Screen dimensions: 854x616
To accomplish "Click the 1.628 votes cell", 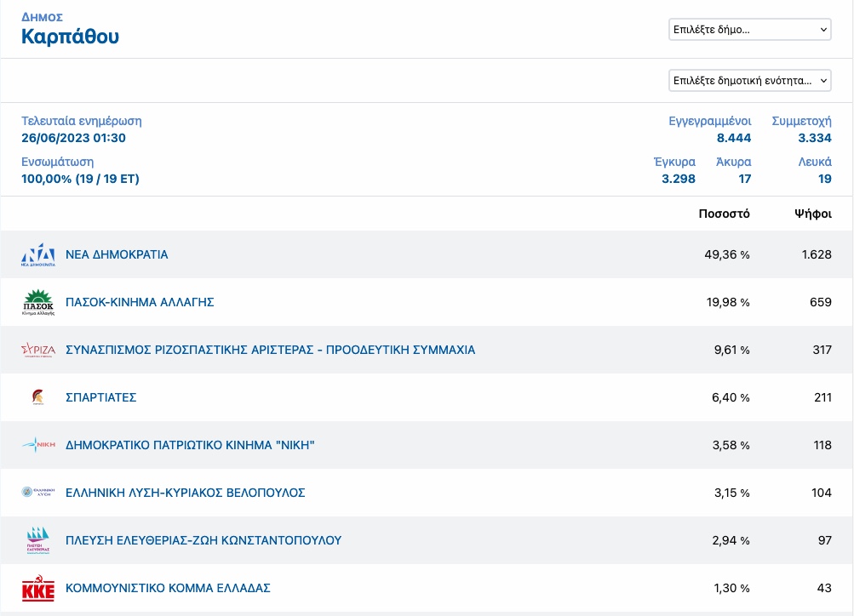I will click(817, 254).
